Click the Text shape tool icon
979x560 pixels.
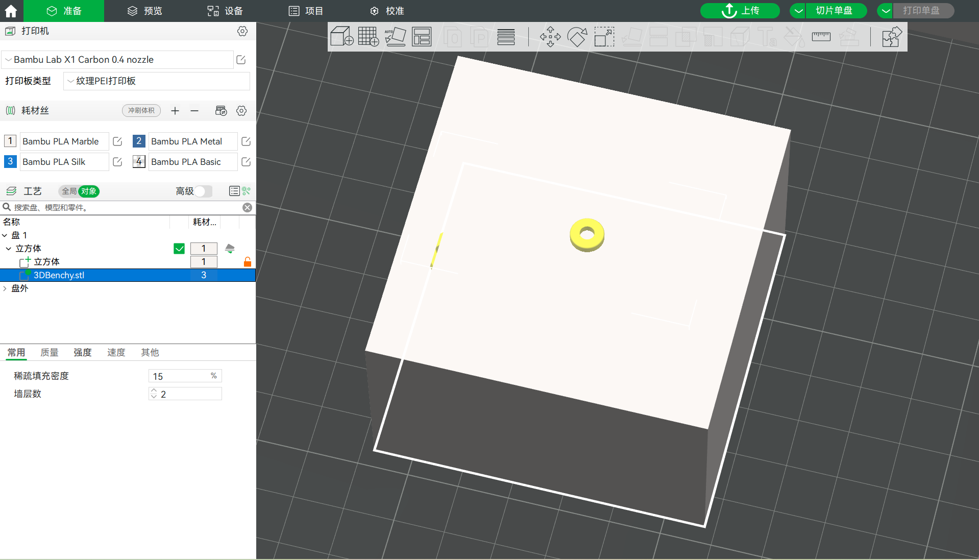(767, 37)
